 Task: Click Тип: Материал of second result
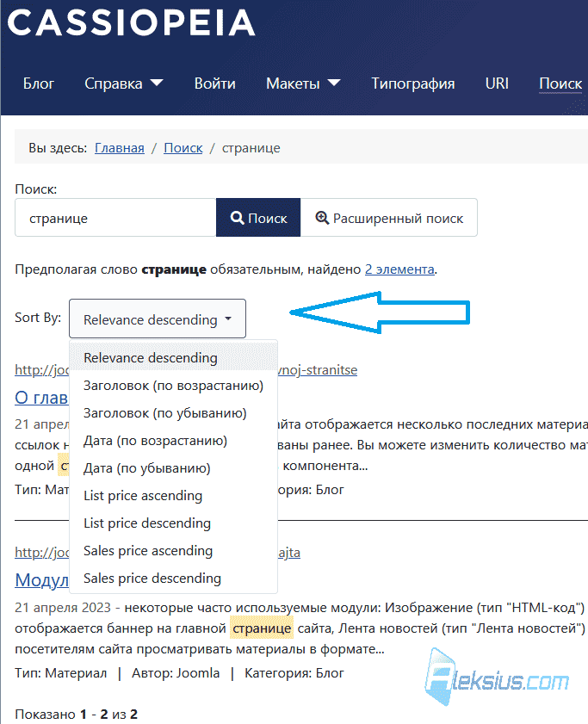pyautogui.click(x=60, y=673)
